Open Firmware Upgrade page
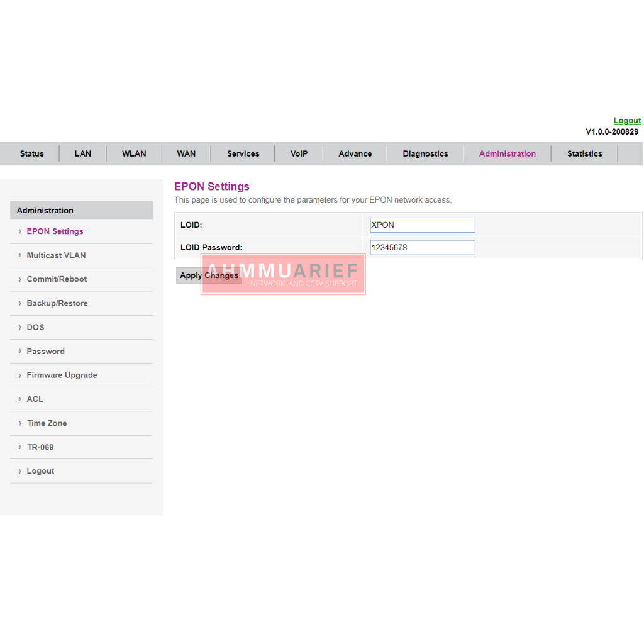Image resolution: width=644 pixels, height=644 pixels. (62, 375)
